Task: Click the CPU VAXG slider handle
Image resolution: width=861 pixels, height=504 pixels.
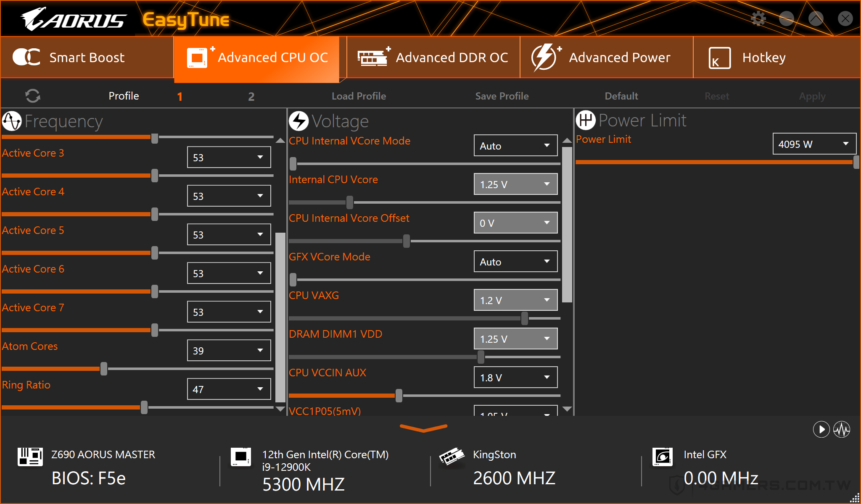Action: tap(525, 318)
